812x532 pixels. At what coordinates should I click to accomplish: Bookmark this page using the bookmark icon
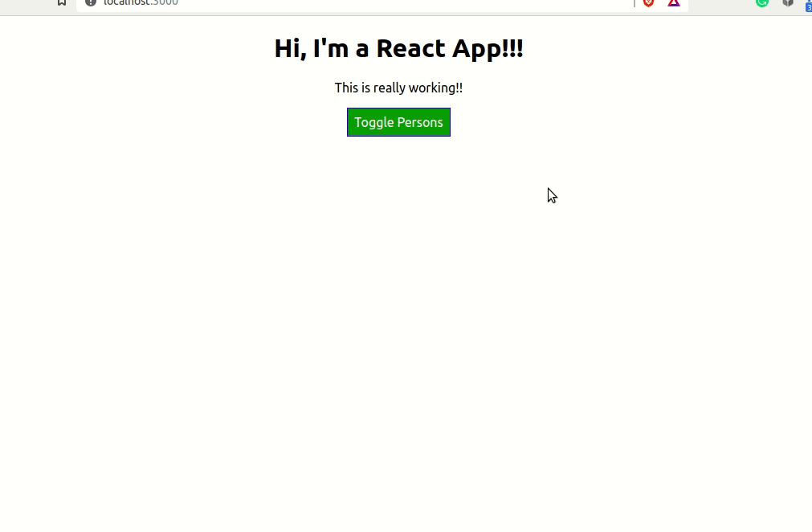click(x=62, y=2)
